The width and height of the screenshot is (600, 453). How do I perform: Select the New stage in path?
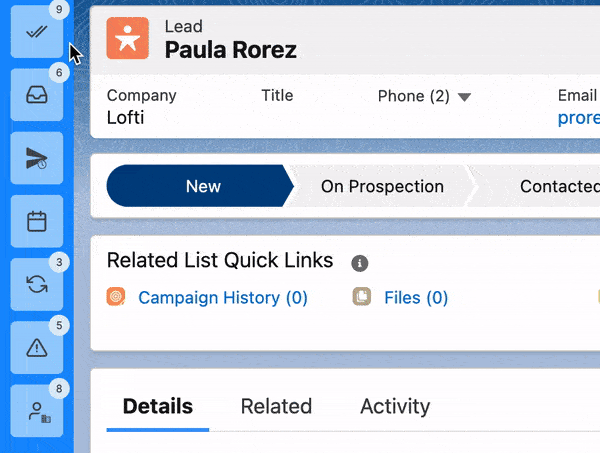(200, 186)
